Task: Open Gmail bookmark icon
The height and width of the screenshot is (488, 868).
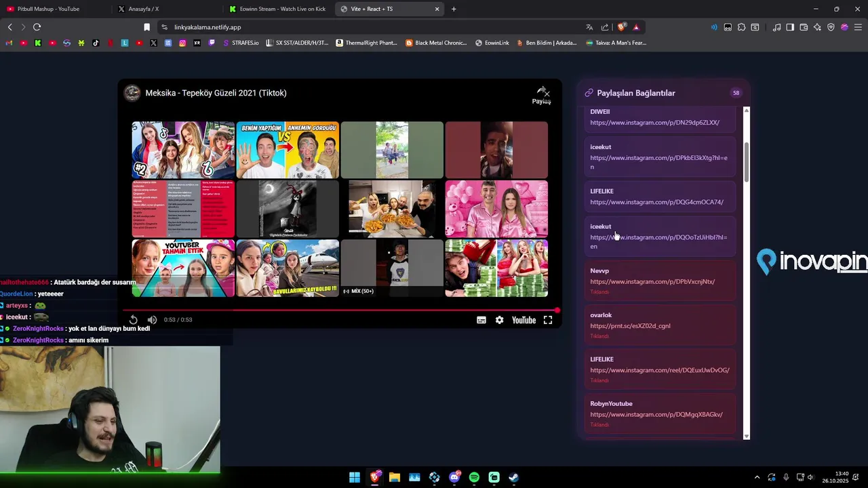Action: pos(9,43)
